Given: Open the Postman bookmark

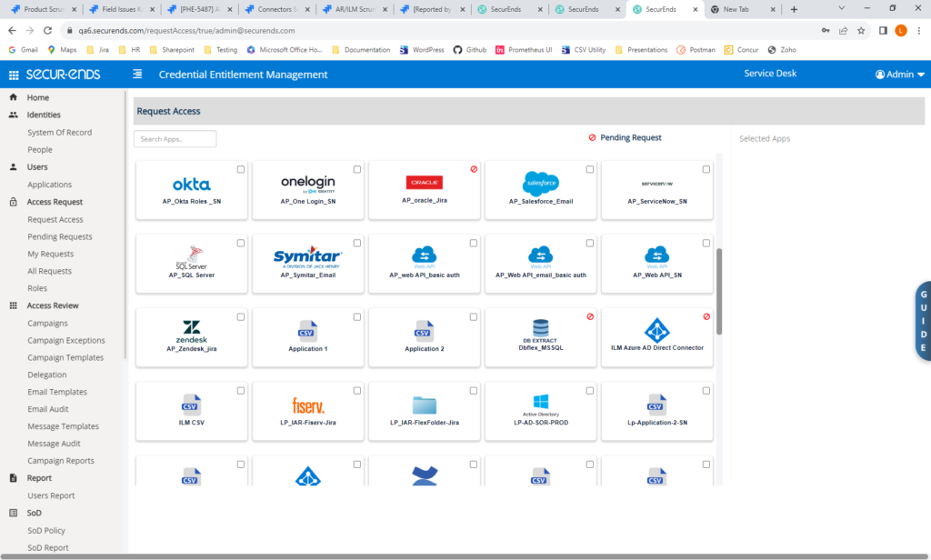Looking at the screenshot, I should [x=696, y=50].
